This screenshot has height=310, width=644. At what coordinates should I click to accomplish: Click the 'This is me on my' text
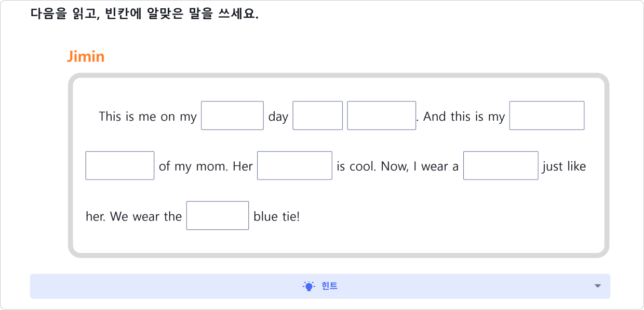[147, 117]
